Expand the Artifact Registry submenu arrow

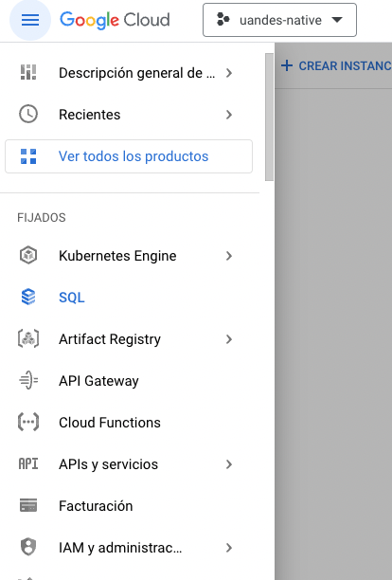tap(229, 339)
